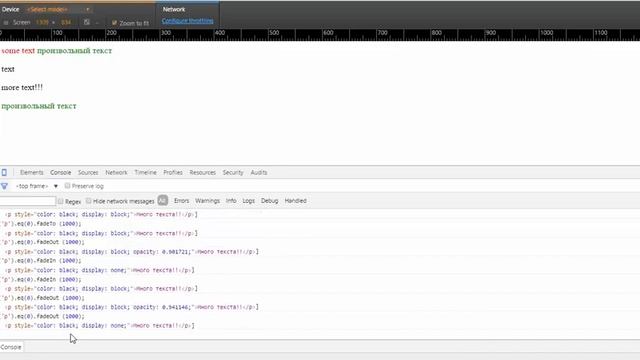
Task: Open the Security tab
Action: pyautogui.click(x=233, y=172)
